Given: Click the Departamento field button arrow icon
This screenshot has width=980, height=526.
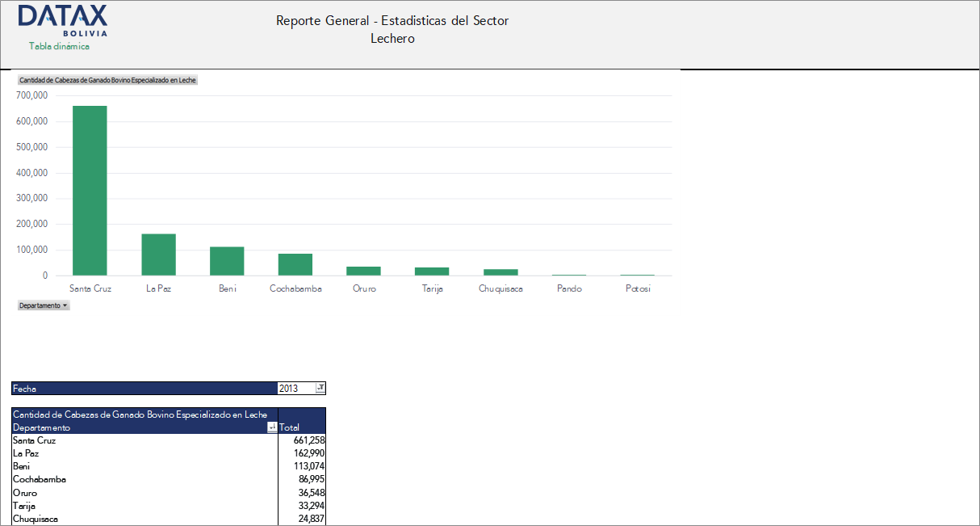Looking at the screenshot, I should click(65, 305).
